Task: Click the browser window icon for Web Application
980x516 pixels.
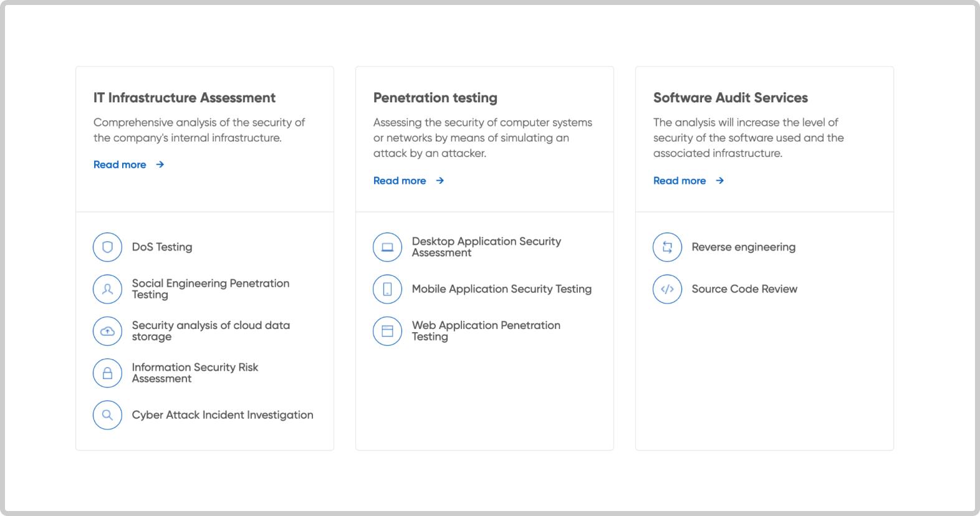Action: (x=387, y=331)
